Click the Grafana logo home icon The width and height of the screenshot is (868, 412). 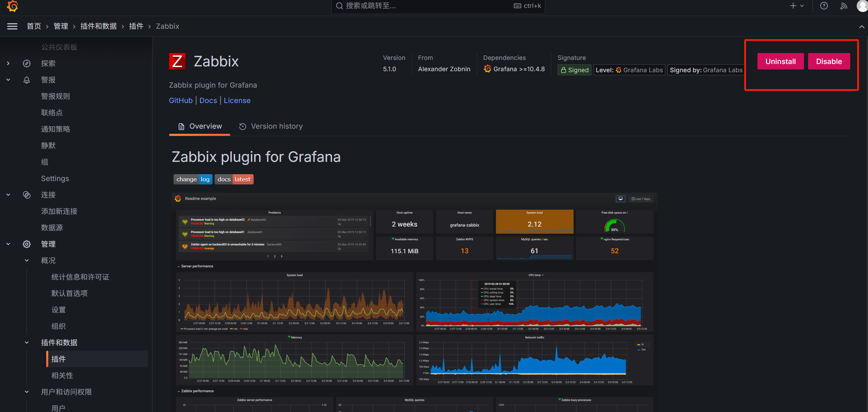(12, 6)
